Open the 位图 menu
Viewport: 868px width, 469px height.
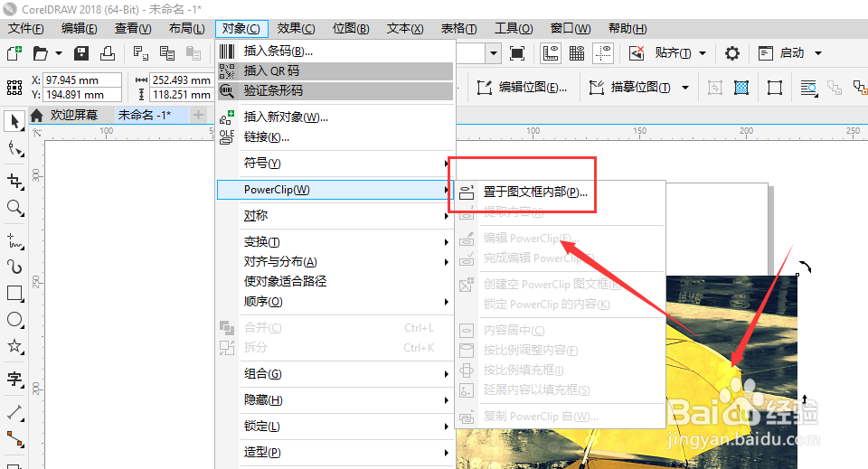[x=351, y=28]
